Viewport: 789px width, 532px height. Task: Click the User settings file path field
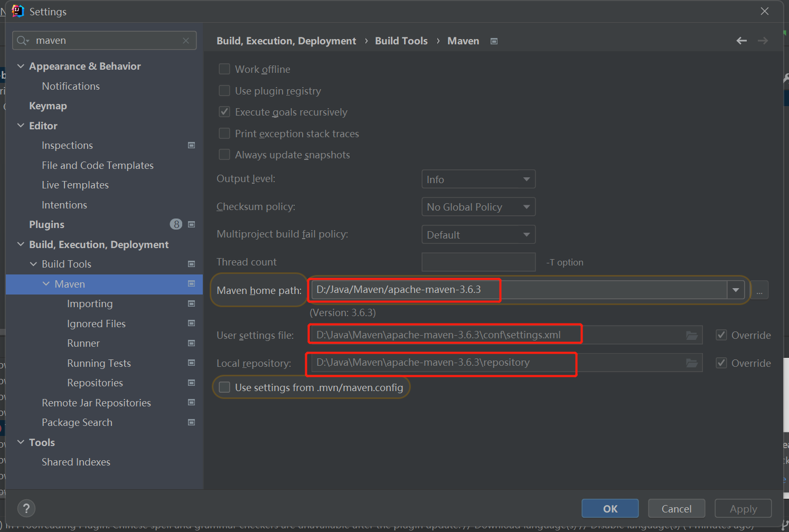pos(506,335)
